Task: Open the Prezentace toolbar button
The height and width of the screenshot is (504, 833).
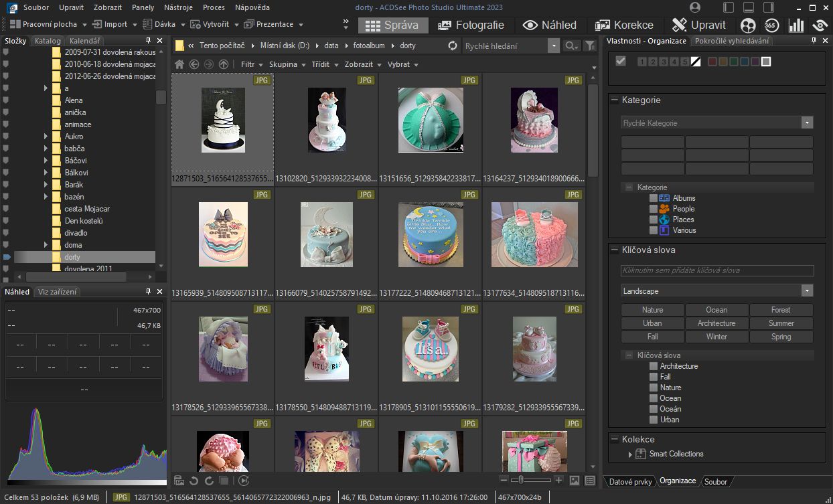Action: [269, 24]
